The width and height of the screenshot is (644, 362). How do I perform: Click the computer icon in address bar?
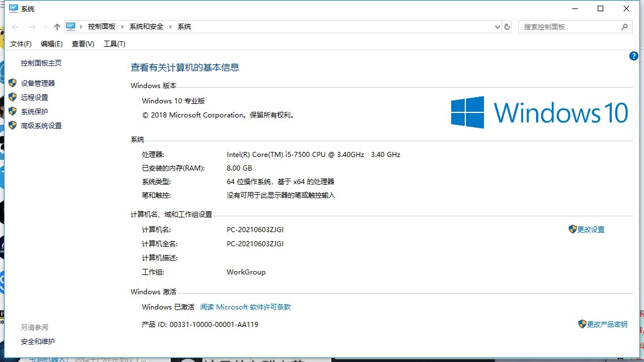point(71,27)
